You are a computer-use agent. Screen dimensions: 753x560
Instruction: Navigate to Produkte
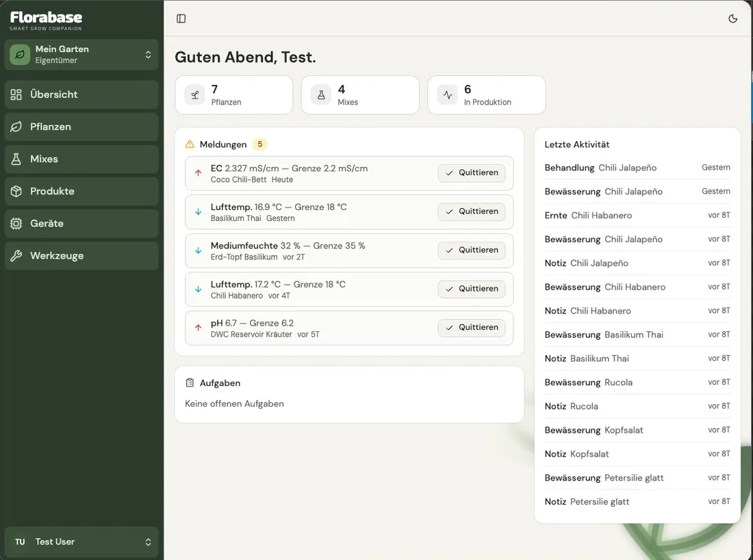coord(81,191)
